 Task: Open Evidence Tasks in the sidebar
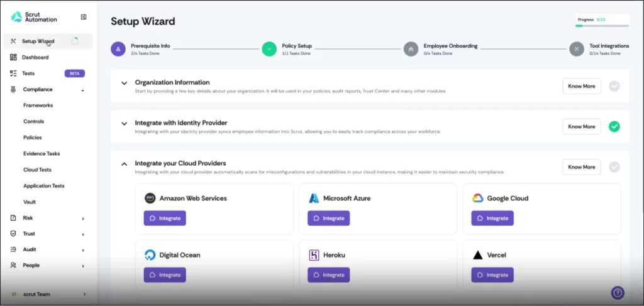click(x=42, y=154)
